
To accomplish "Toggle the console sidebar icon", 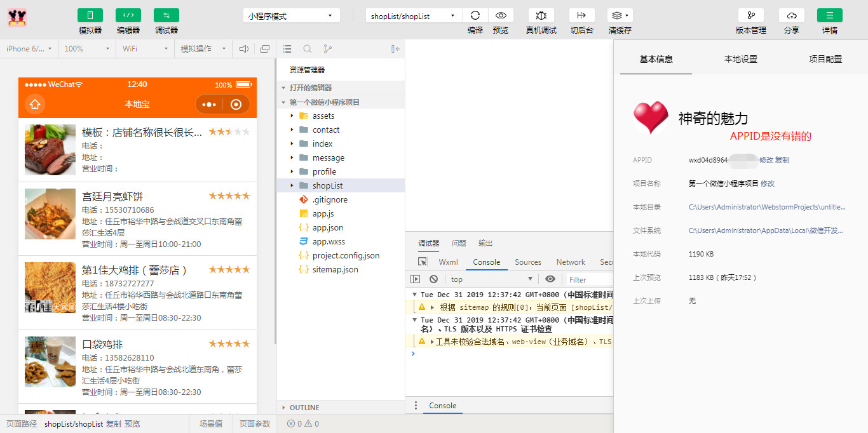I will click(415, 279).
